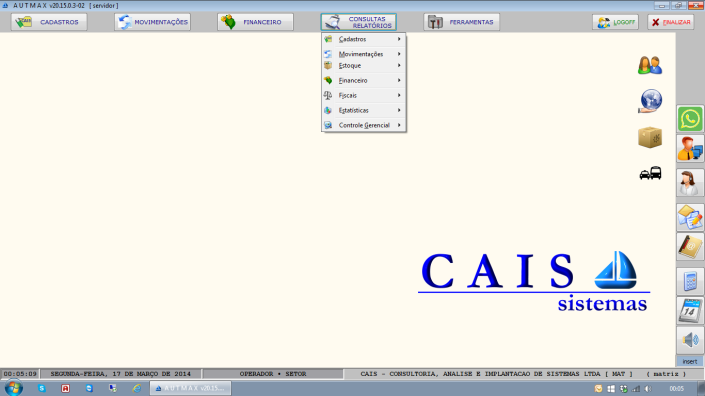The image size is (705, 396).
Task: Select Estatísticas from the Consultas menu
Action: coord(363,110)
